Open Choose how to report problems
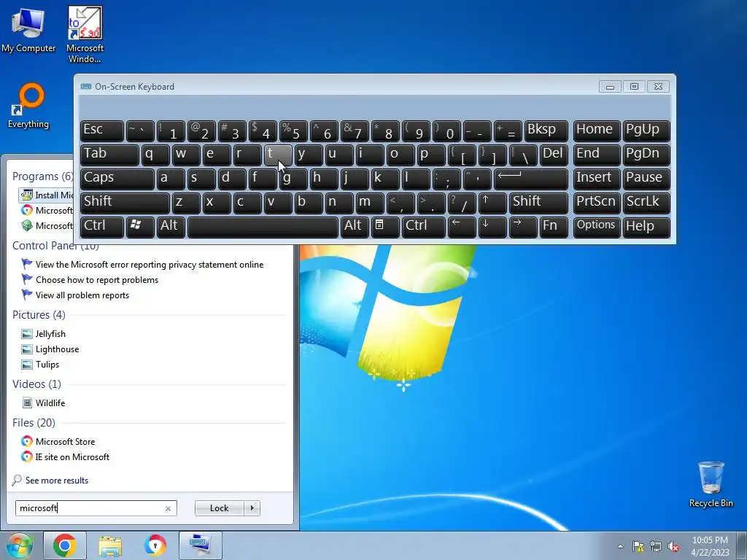Image resolution: width=747 pixels, height=560 pixels. (x=97, y=280)
